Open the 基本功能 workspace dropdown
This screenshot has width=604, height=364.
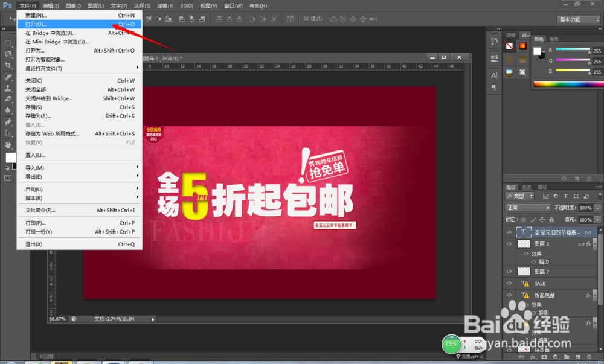579,19
